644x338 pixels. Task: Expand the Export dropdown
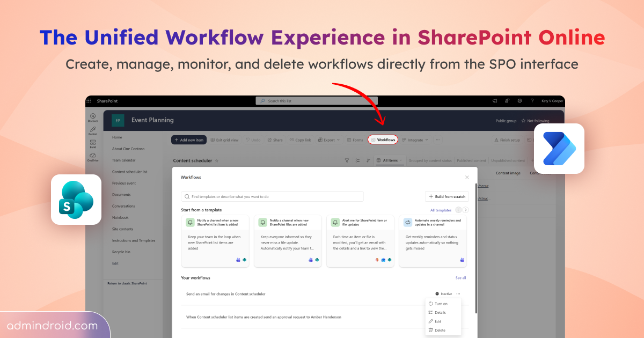click(329, 140)
